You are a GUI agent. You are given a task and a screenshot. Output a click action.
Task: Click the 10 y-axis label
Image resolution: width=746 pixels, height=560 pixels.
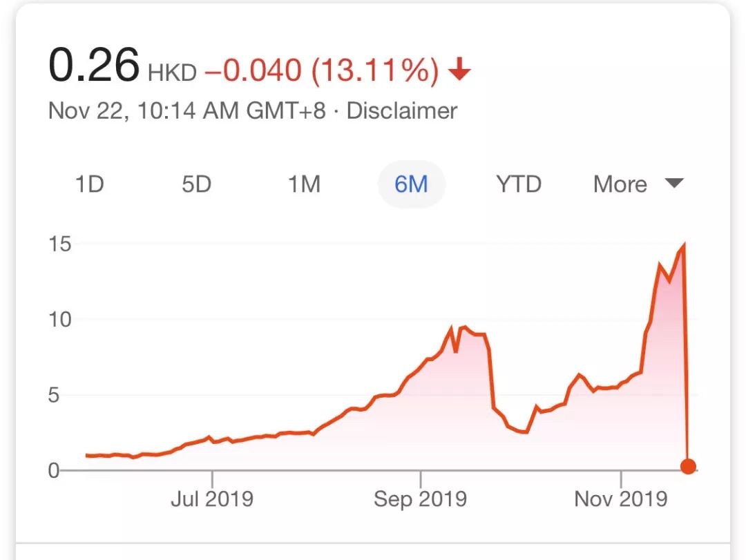point(60,320)
